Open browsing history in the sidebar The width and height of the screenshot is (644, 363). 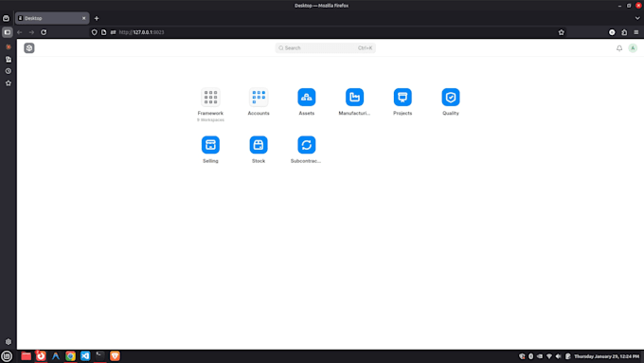point(9,71)
